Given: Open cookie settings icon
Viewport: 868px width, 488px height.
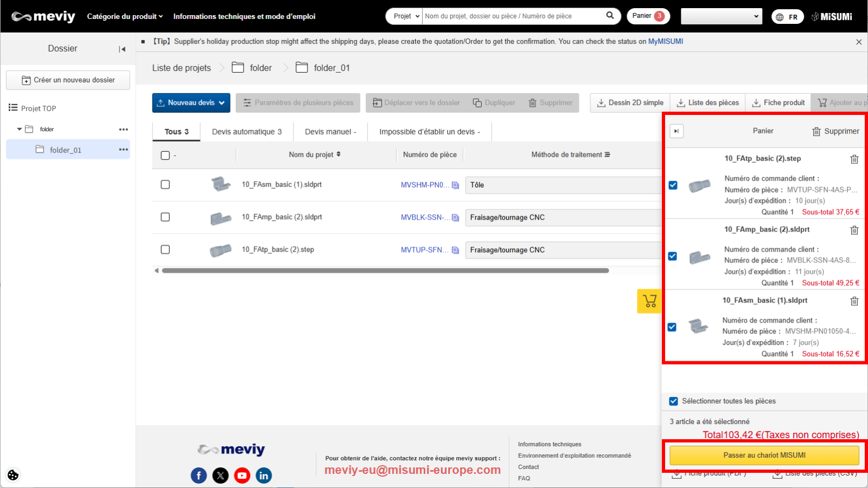Looking at the screenshot, I should pos(13,475).
